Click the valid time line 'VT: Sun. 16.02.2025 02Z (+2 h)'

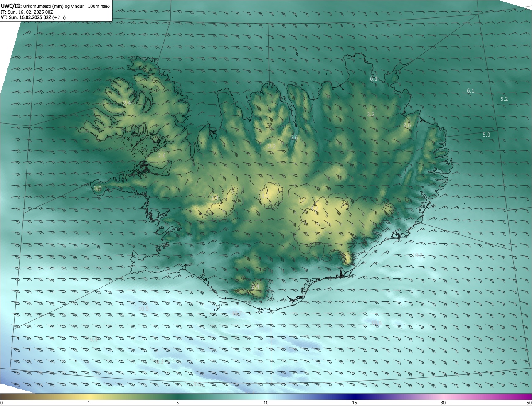pyautogui.click(x=33, y=17)
